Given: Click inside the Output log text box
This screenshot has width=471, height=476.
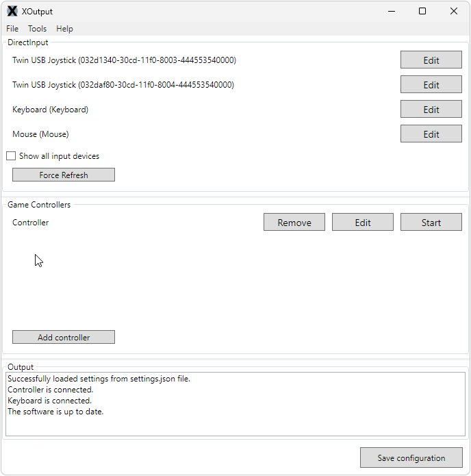Looking at the screenshot, I should point(235,404).
